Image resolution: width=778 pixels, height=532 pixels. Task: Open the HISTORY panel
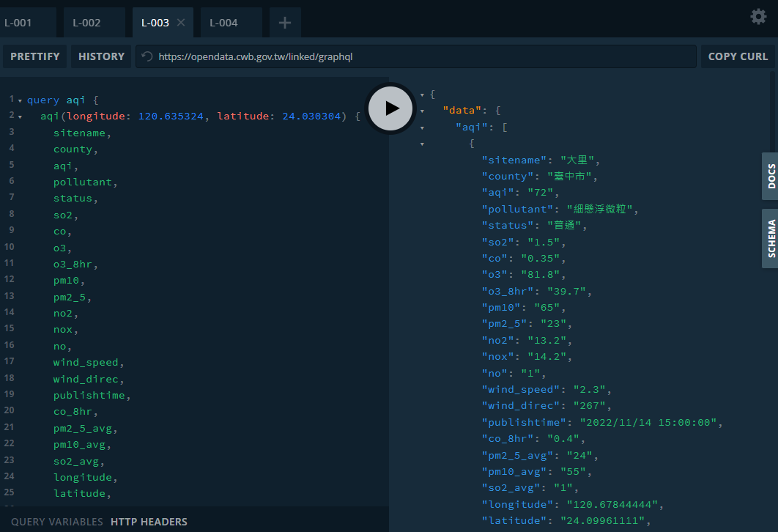[101, 56]
